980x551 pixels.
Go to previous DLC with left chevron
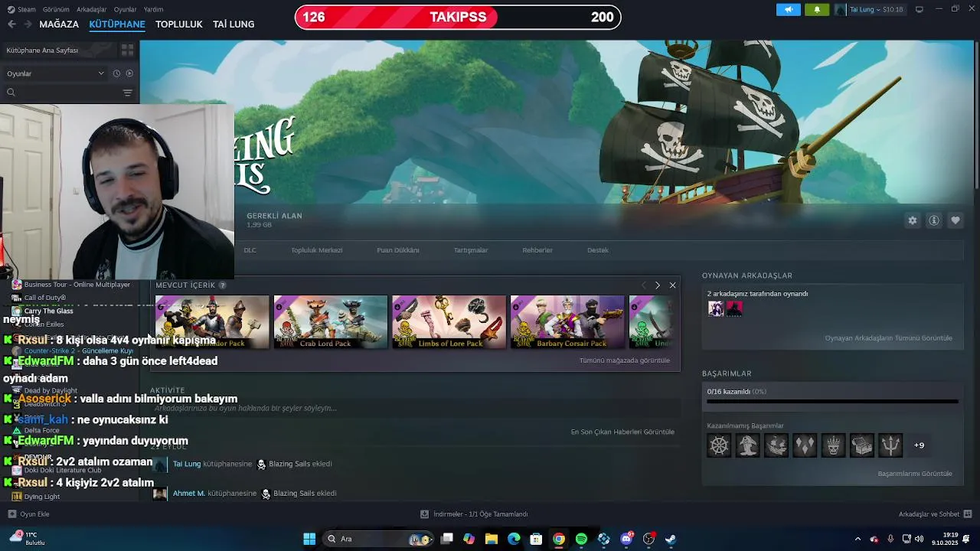click(x=643, y=285)
